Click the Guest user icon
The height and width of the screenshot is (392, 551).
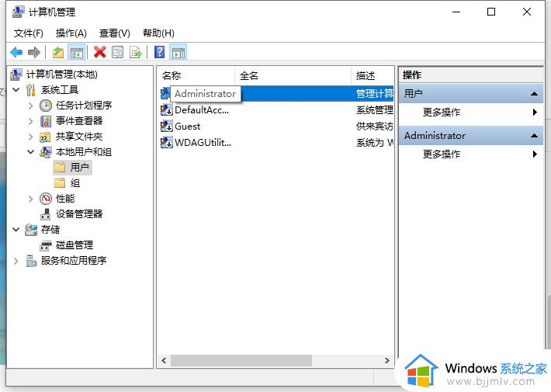coord(167,127)
